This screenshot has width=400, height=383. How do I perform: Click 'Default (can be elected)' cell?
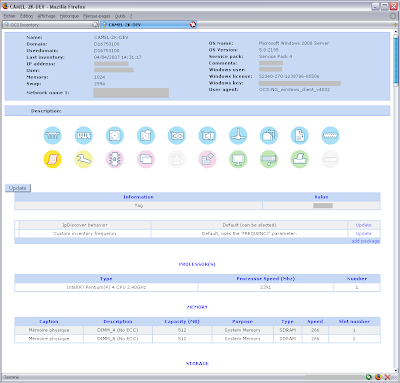tap(249, 225)
